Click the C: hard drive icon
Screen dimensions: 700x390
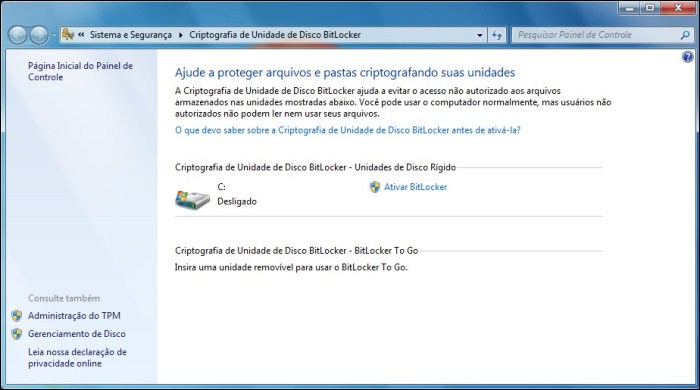[192, 199]
